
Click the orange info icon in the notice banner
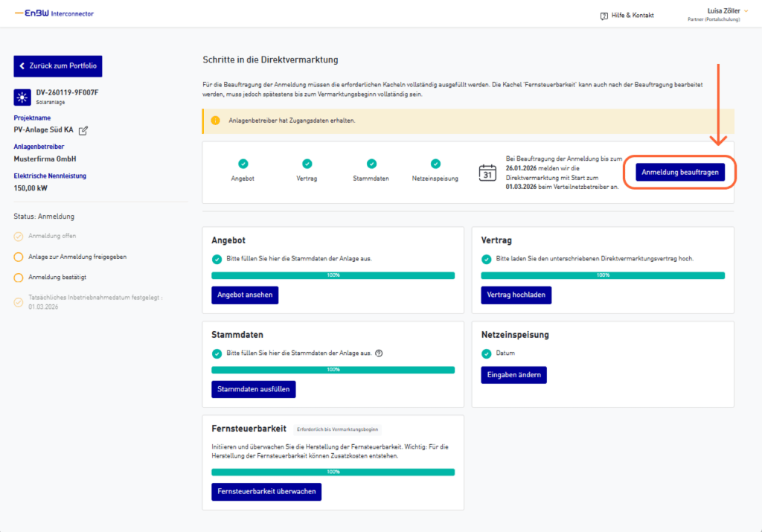click(x=215, y=121)
